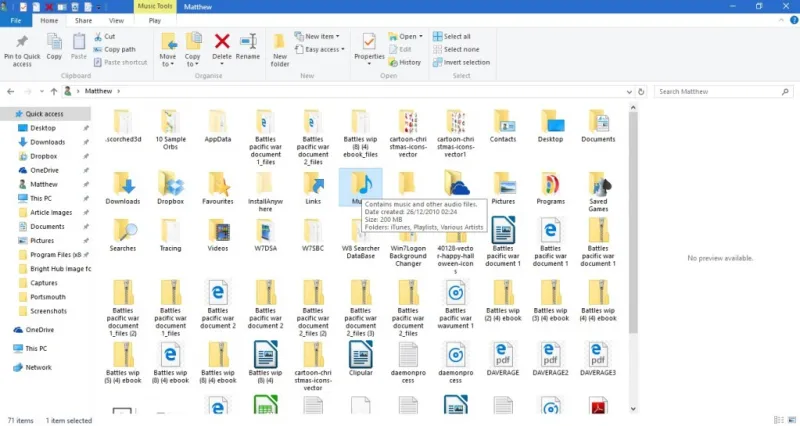800x426 pixels.
Task: Click the vertical scrollbar of file list
Action: point(632,250)
